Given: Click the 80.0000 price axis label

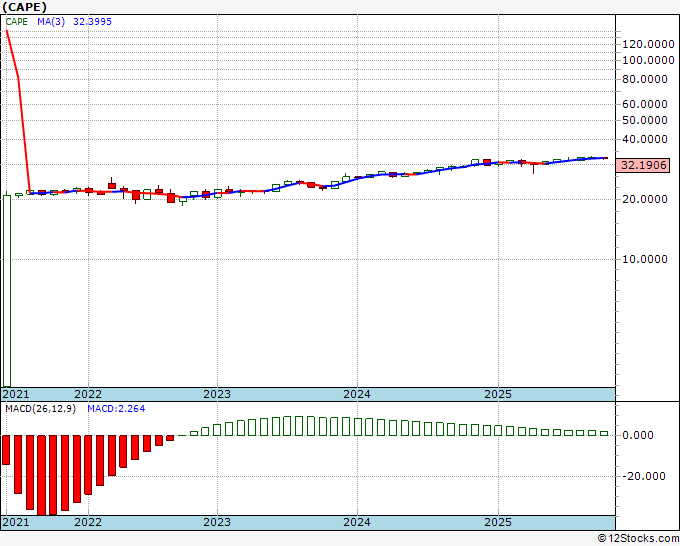Looking at the screenshot, I should pos(645,79).
